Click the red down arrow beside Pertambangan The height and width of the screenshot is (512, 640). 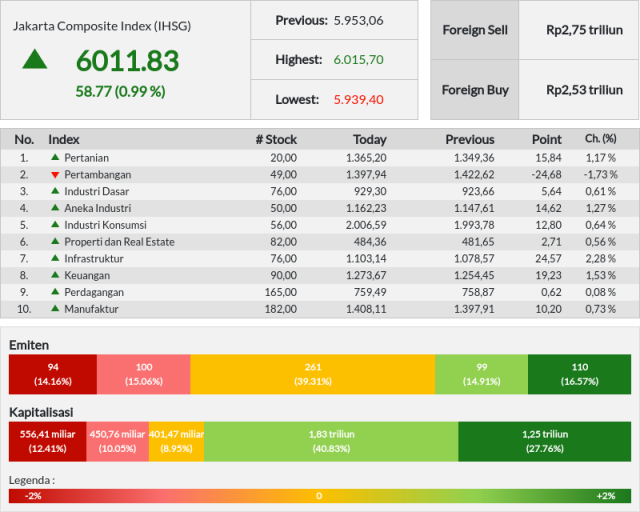tap(55, 175)
